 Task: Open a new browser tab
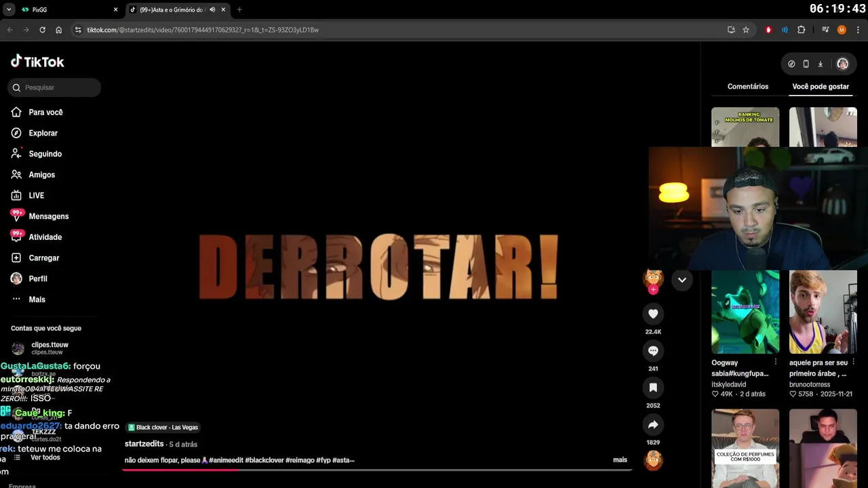[x=239, y=9]
